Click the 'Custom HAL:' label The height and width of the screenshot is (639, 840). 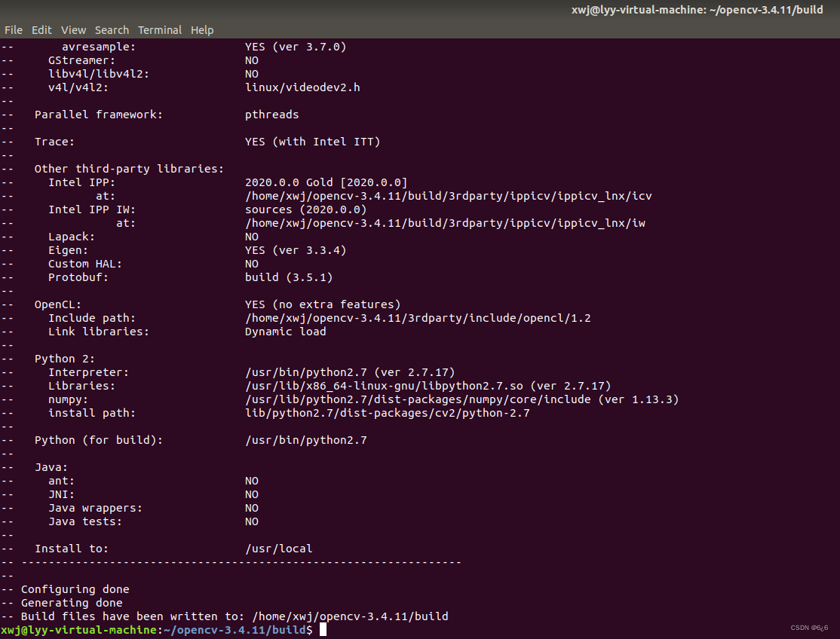pyautogui.click(x=85, y=264)
